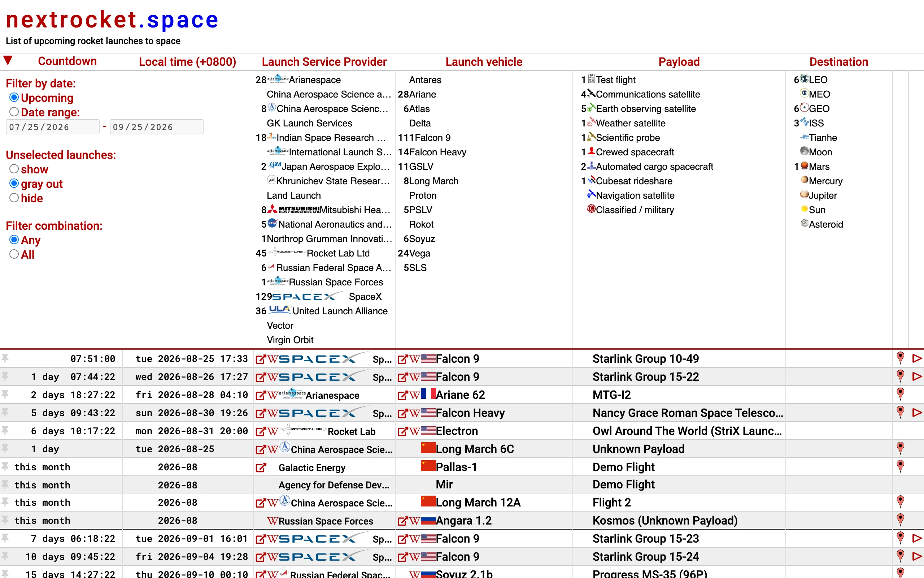The width and height of the screenshot is (924, 578).
Task: Filter by Weather satellite icon
Action: click(592, 122)
